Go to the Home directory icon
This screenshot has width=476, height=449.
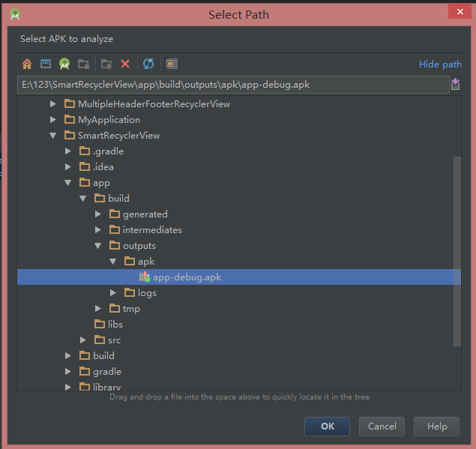pyautogui.click(x=27, y=64)
